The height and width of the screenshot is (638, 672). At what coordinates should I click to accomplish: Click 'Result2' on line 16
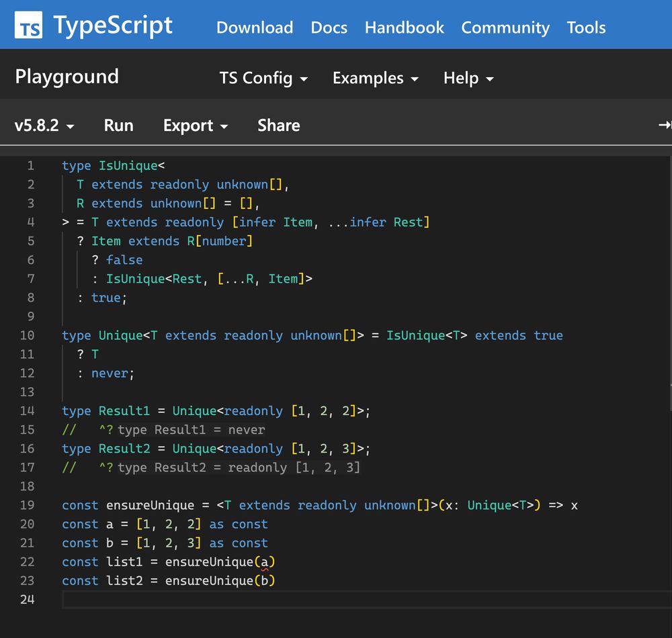click(124, 449)
